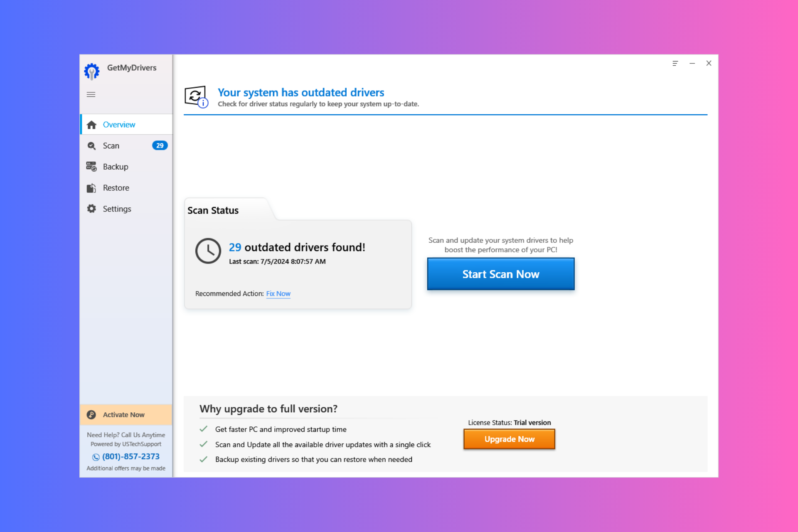This screenshot has height=532, width=798.
Task: Select the Scan Status tab header
Action: pyautogui.click(x=213, y=210)
